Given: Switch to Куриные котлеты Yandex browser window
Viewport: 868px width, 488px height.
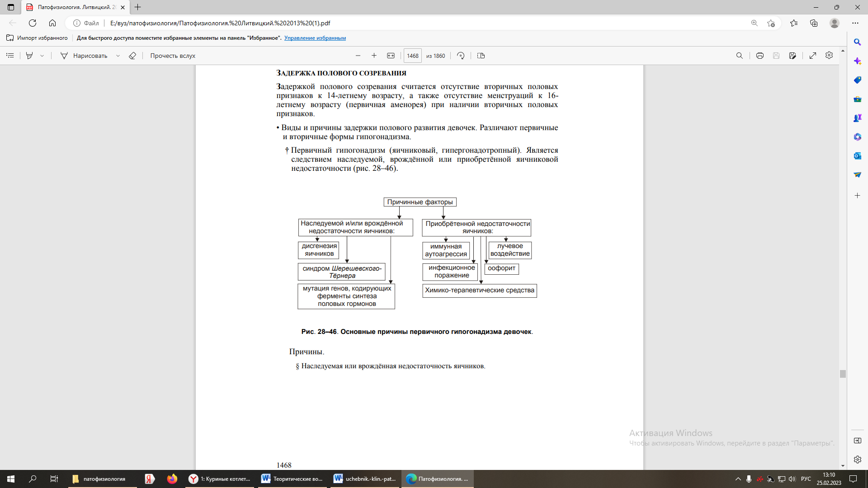Looking at the screenshot, I should point(220,479).
